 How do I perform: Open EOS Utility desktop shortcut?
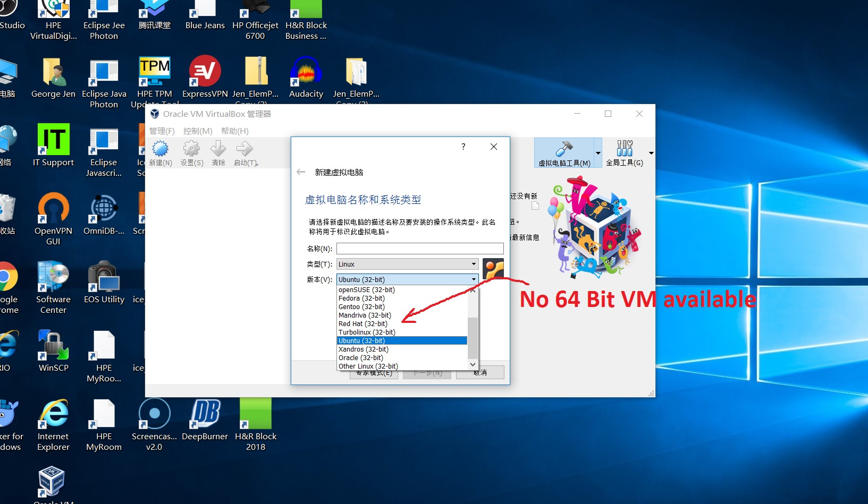(104, 283)
